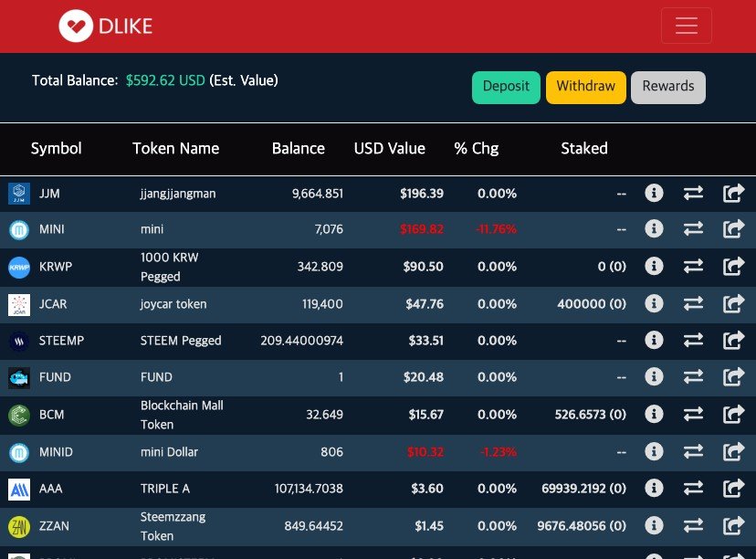
Task: Open info icon for STEEMP row
Action: (654, 341)
